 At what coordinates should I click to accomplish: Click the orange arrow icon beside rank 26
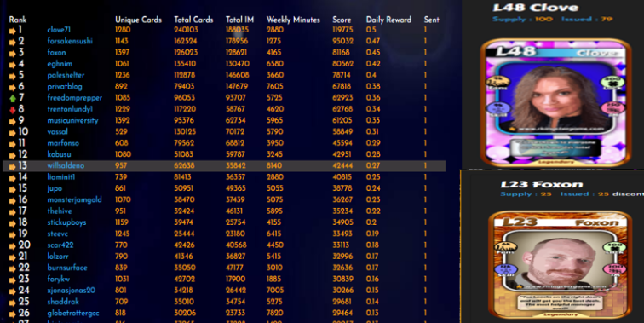tap(12, 314)
